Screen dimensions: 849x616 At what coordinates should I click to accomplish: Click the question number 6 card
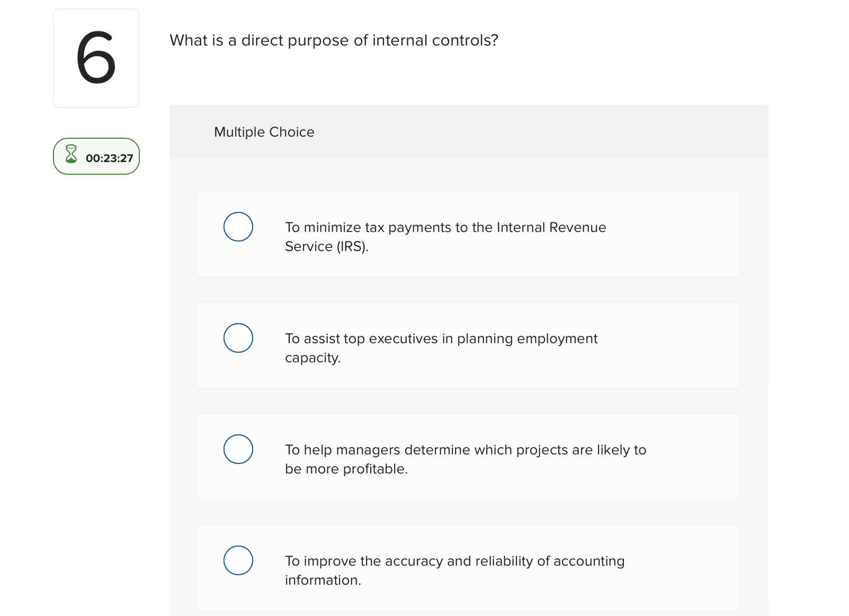[x=96, y=57]
